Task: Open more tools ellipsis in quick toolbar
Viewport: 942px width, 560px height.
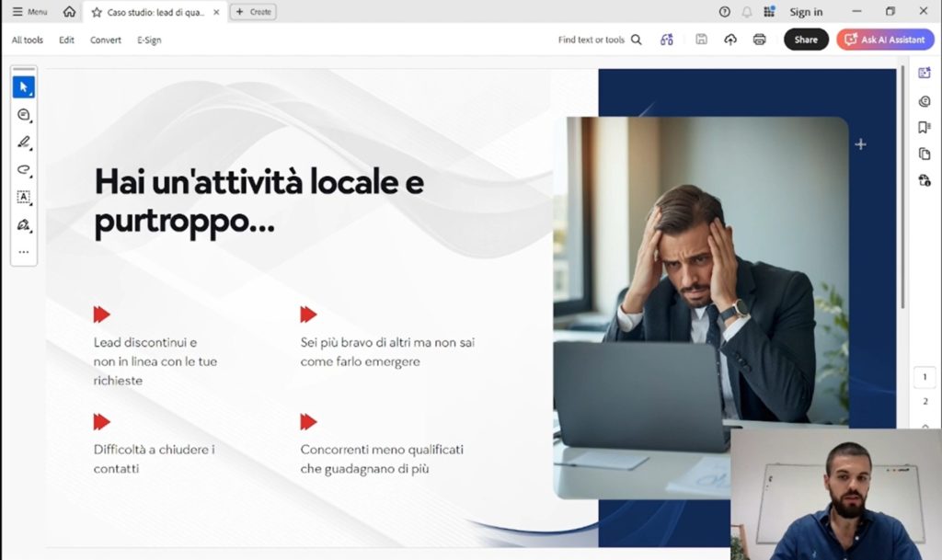Action: (23, 252)
